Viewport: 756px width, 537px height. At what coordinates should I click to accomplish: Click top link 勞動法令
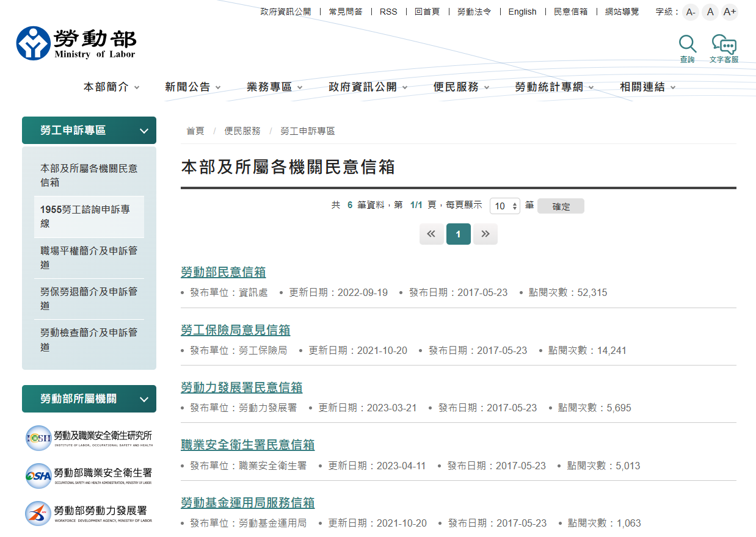(474, 12)
